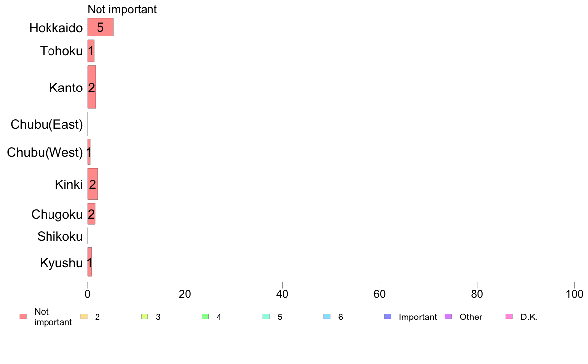Select the Chugoku bar
588x364 pixels.
[x=91, y=214]
